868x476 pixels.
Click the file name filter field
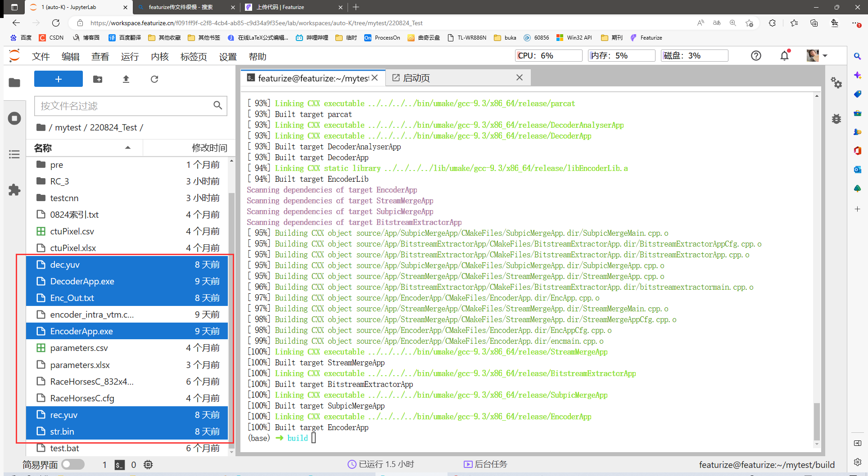click(131, 106)
